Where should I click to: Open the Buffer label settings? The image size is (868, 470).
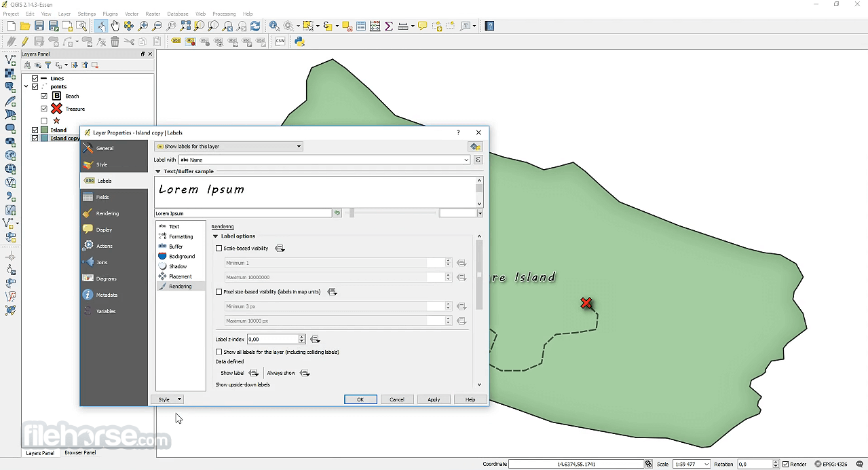click(181, 247)
